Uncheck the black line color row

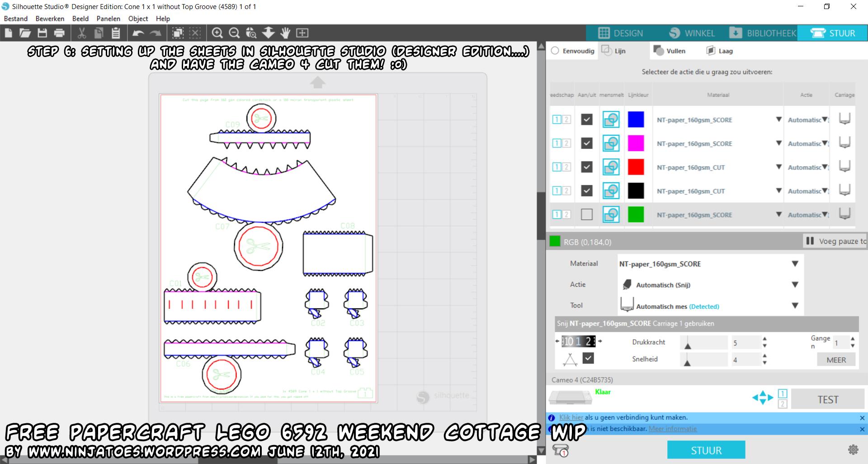[x=587, y=190]
